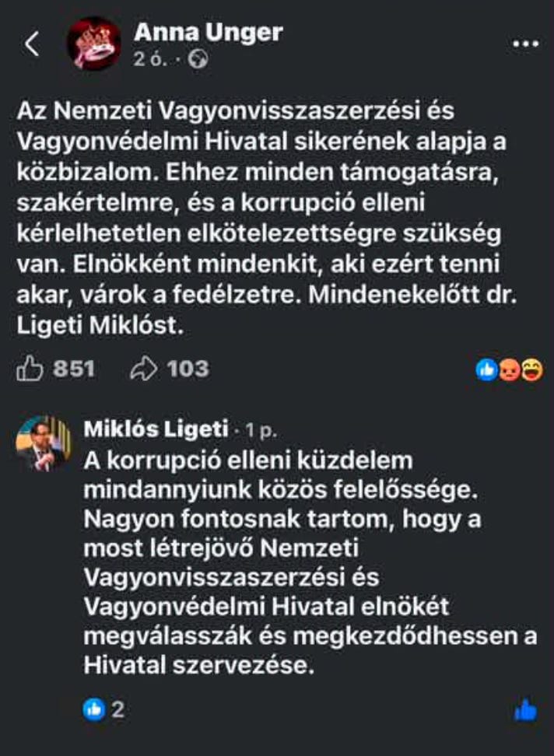This screenshot has height=756, width=554.
Task: Open the Anna Unger author name
Action: tap(209, 33)
